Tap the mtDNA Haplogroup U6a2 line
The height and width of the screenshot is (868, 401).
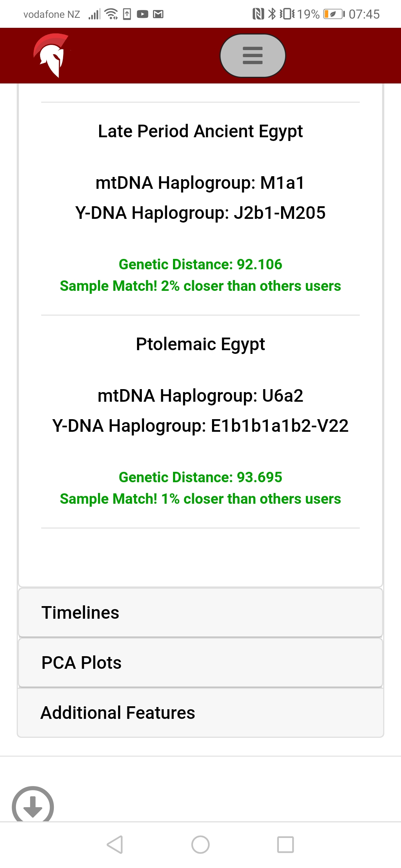[x=200, y=396]
